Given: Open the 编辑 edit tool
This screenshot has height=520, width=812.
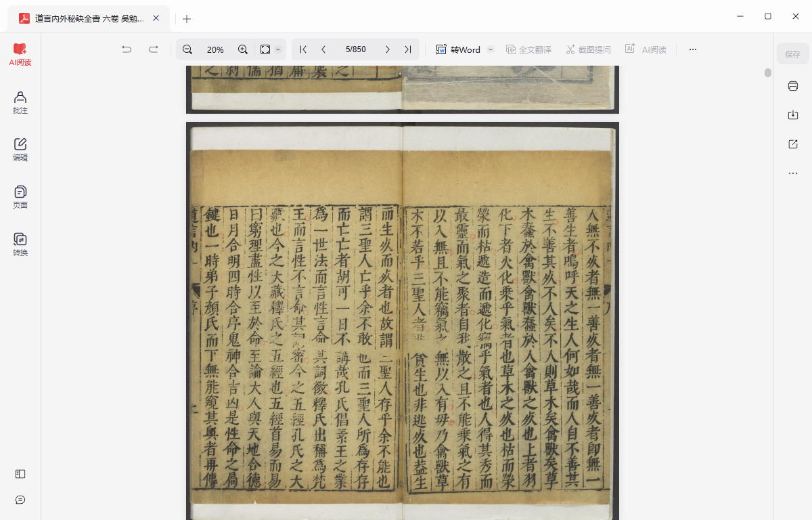Looking at the screenshot, I should tap(20, 150).
